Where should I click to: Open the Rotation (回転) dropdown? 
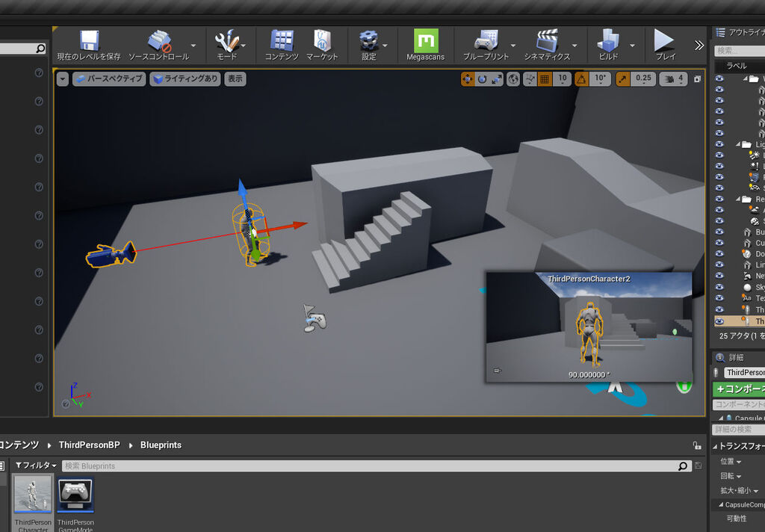click(x=731, y=476)
